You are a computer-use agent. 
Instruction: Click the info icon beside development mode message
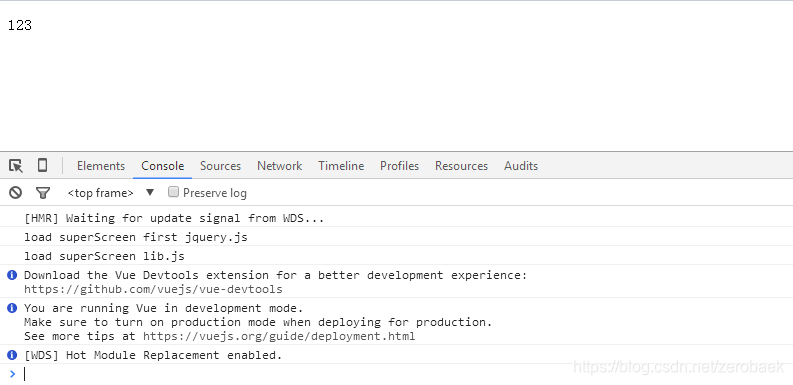pyautogui.click(x=12, y=308)
